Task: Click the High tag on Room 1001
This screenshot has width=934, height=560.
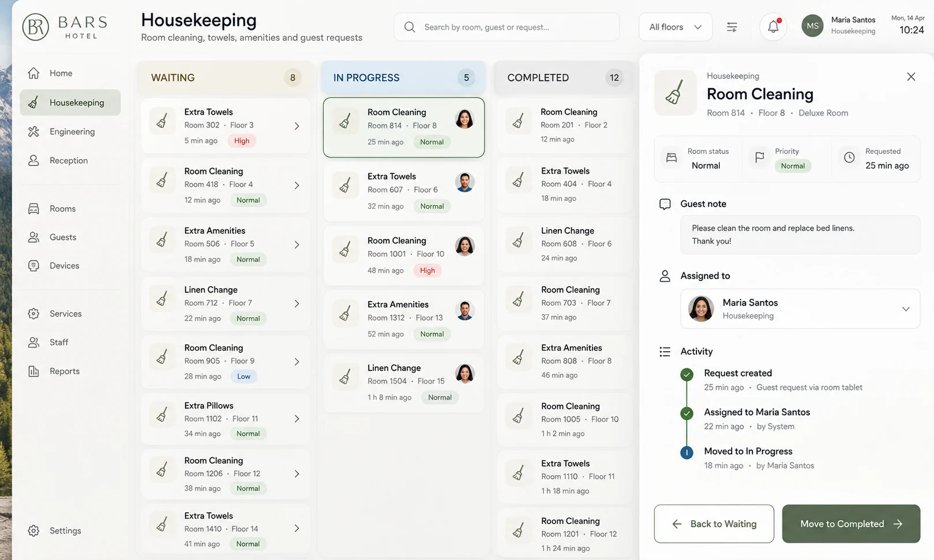Action: click(427, 270)
